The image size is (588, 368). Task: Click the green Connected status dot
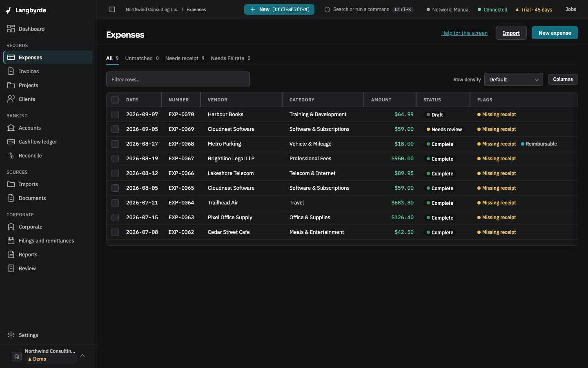pyautogui.click(x=479, y=9)
